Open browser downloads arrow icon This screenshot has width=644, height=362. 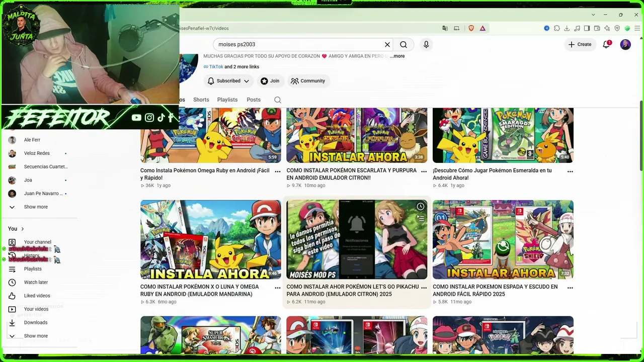567,28
